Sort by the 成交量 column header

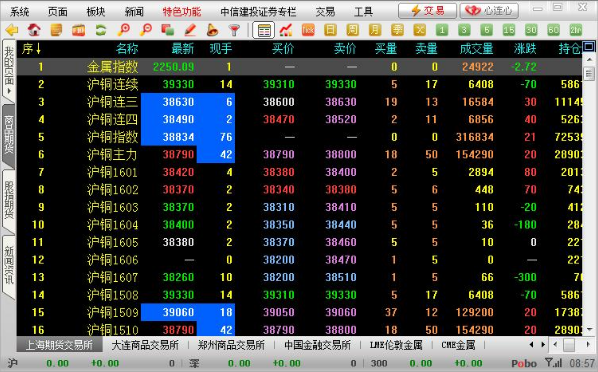(x=476, y=49)
